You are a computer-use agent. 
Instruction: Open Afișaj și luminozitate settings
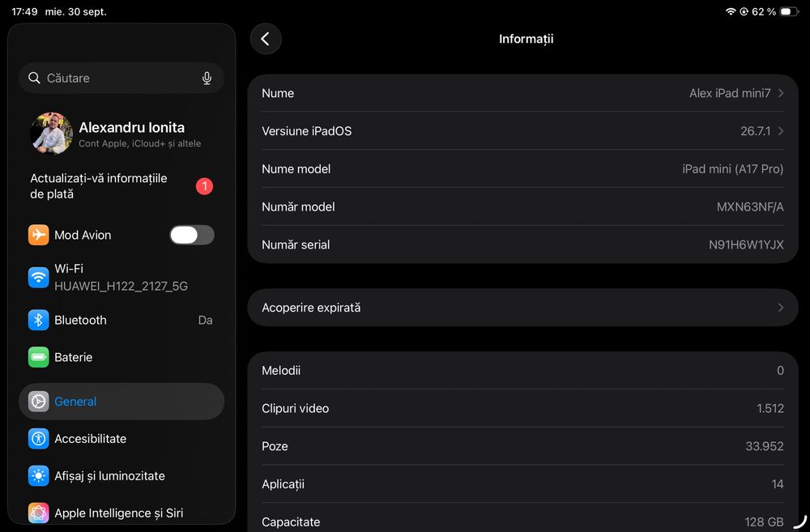[122, 475]
